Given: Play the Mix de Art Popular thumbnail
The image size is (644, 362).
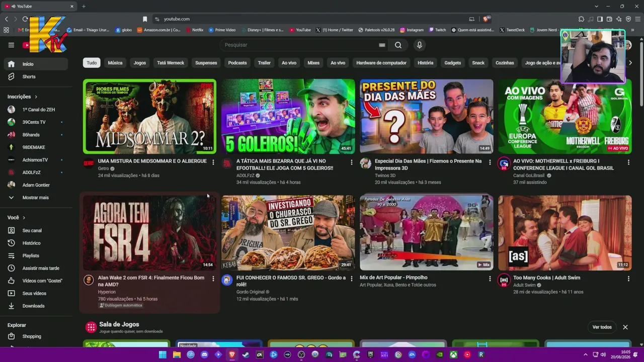Looking at the screenshot, I should [426, 233].
